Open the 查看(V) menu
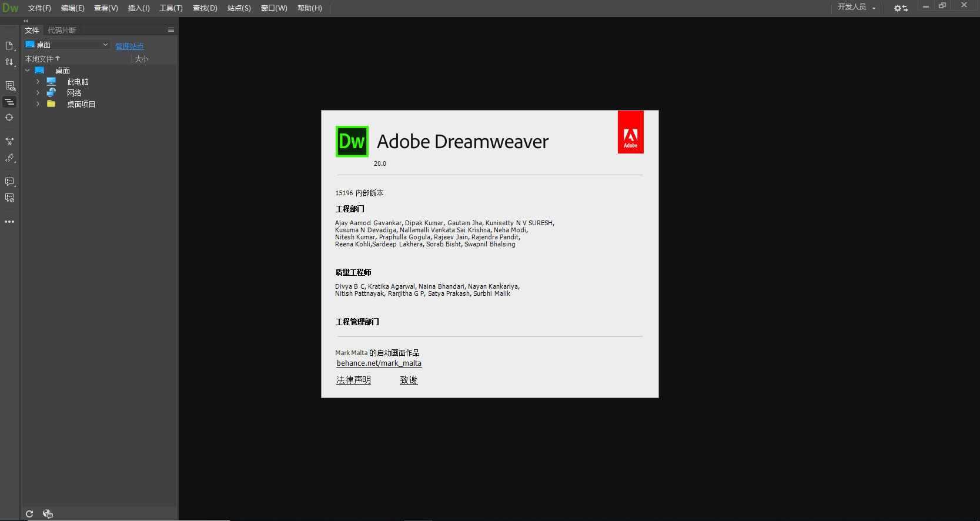Screen dimensions: 980x521 106,8
